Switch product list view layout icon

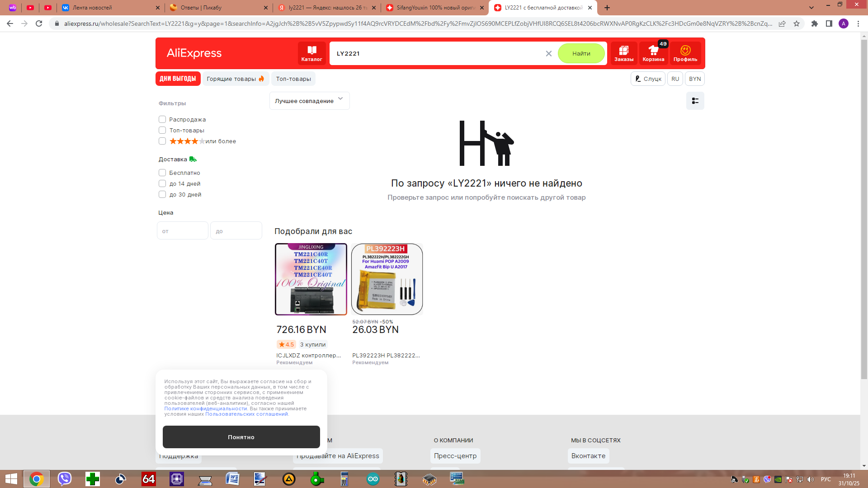point(695,101)
